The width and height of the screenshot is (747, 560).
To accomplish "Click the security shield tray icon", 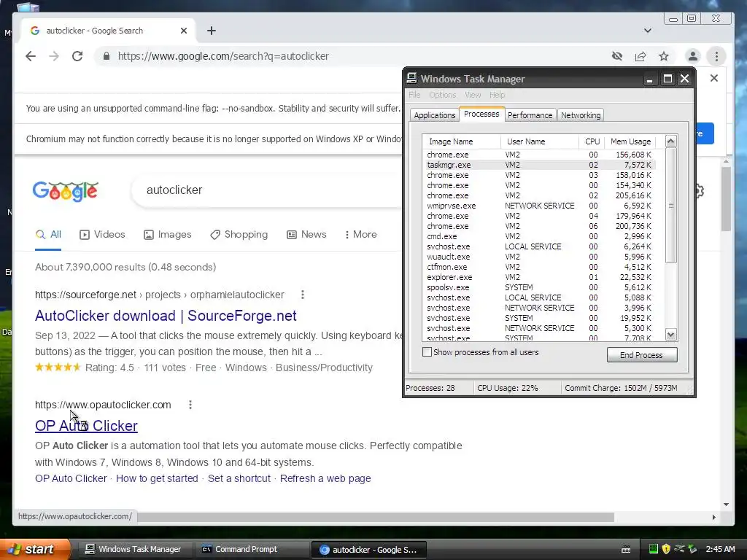I will point(666,550).
